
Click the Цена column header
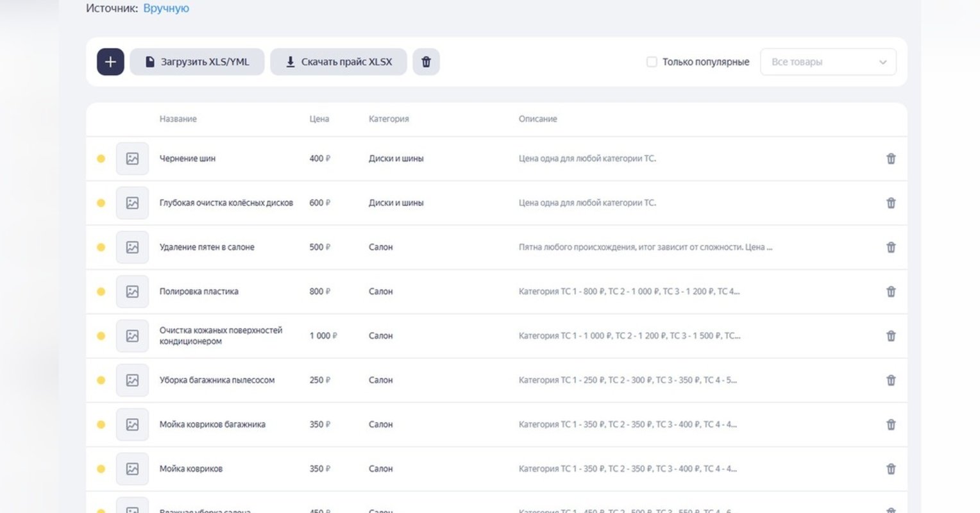point(319,119)
